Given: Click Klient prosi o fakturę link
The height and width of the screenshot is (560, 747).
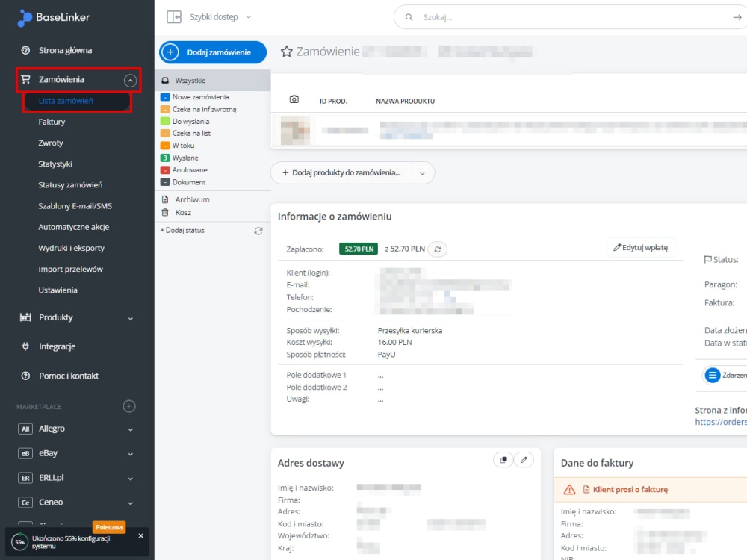Looking at the screenshot, I should tap(630, 490).
